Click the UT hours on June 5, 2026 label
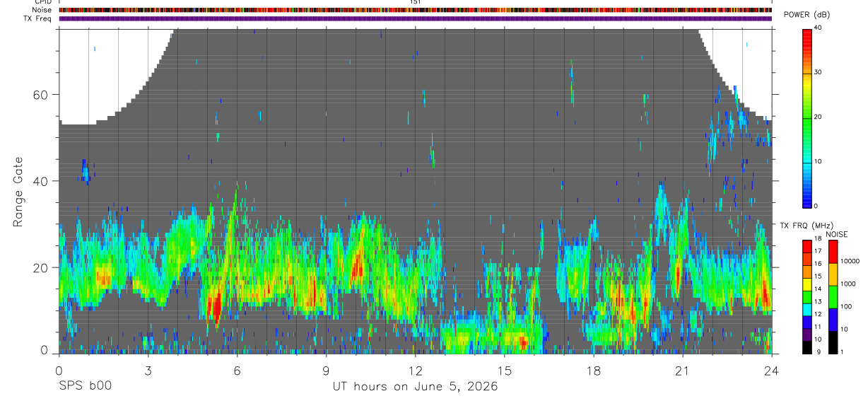The height and width of the screenshot is (401, 868). pos(416,387)
